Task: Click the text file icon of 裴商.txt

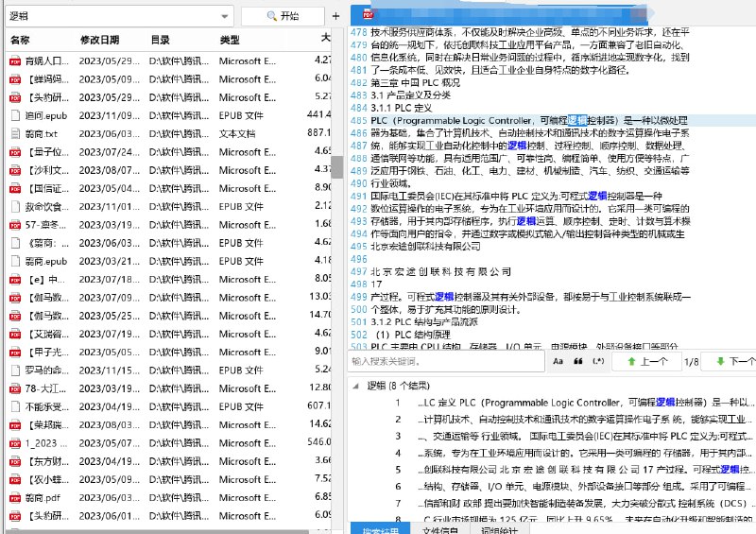Action: pos(14,133)
